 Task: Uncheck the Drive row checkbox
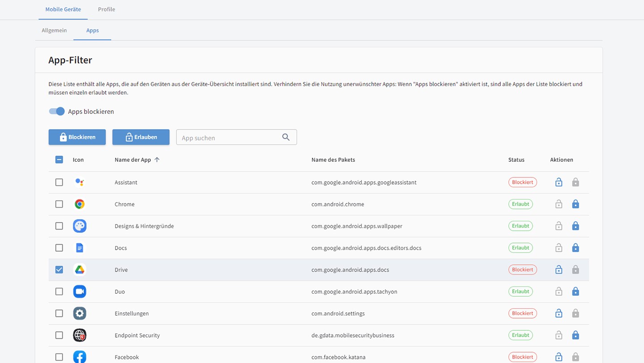(59, 270)
